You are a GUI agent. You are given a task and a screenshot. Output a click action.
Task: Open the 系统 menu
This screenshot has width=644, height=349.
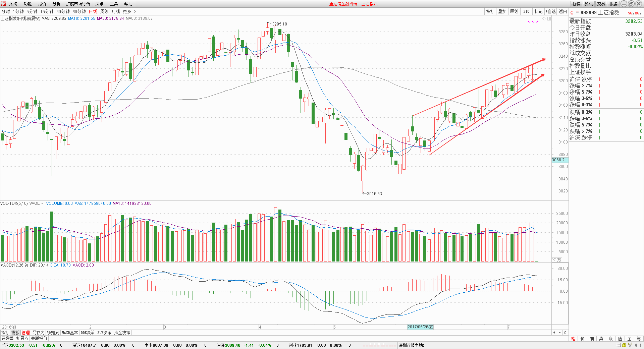click(13, 4)
